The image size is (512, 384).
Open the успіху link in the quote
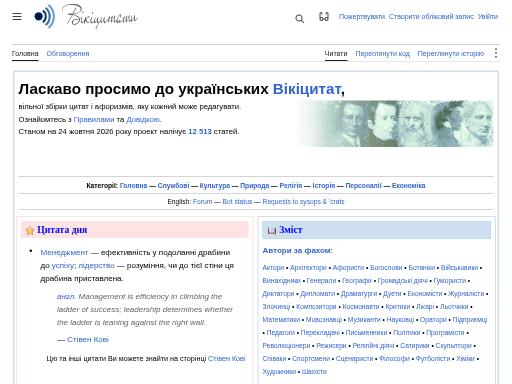tap(64, 266)
